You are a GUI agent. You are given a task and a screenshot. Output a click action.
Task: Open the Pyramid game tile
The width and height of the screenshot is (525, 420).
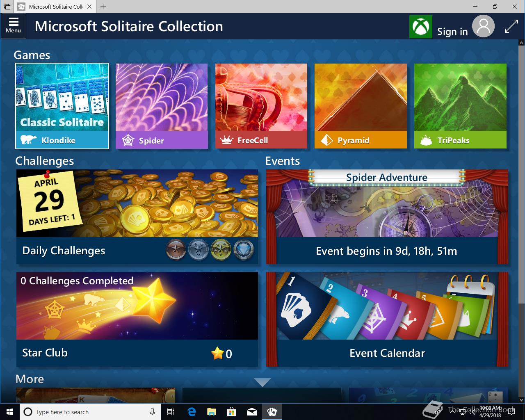pyautogui.click(x=361, y=106)
